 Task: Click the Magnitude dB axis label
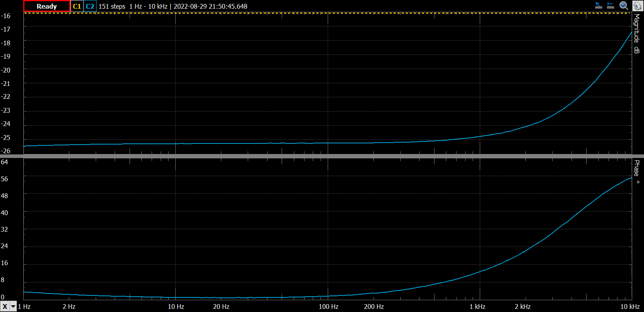pyautogui.click(x=637, y=34)
